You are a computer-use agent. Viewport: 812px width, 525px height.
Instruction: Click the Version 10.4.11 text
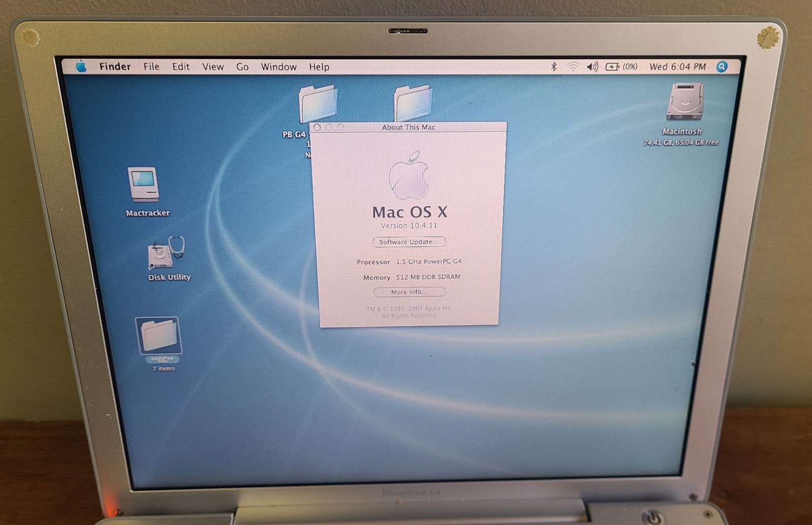click(409, 225)
